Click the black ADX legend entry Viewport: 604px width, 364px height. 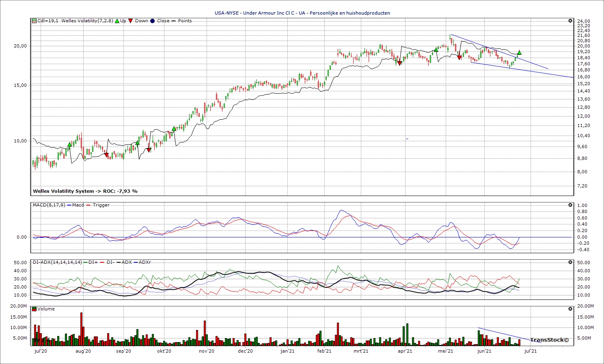[124, 262]
